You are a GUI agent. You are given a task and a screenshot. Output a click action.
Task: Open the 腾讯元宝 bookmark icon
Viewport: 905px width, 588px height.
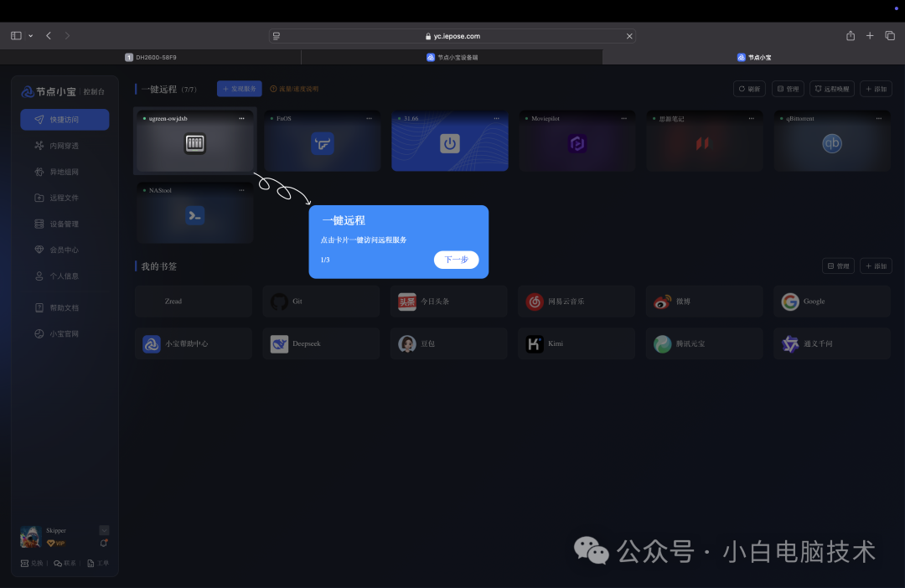point(662,344)
